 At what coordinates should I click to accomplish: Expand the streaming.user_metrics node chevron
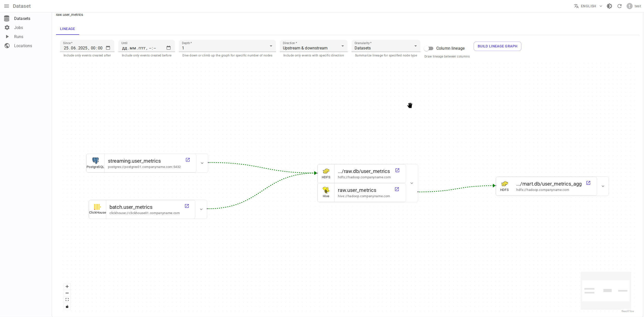click(202, 163)
